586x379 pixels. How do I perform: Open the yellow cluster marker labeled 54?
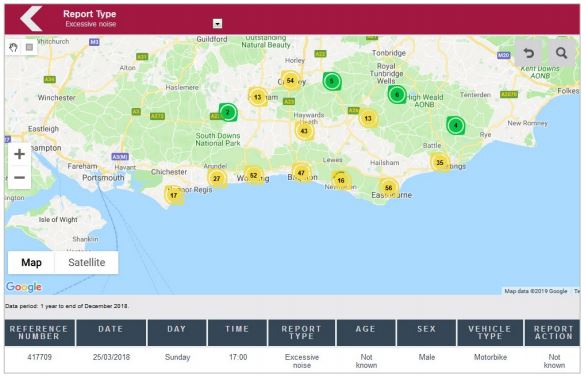290,80
